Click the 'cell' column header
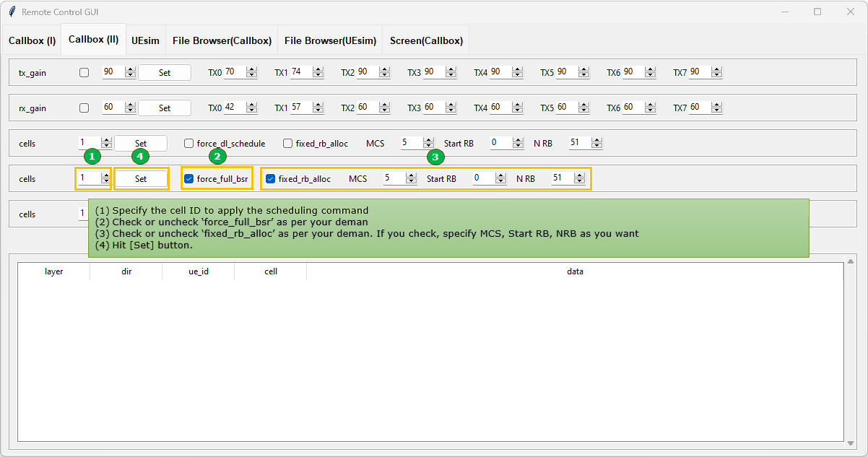Viewport: 868px width, 457px height. (x=271, y=271)
